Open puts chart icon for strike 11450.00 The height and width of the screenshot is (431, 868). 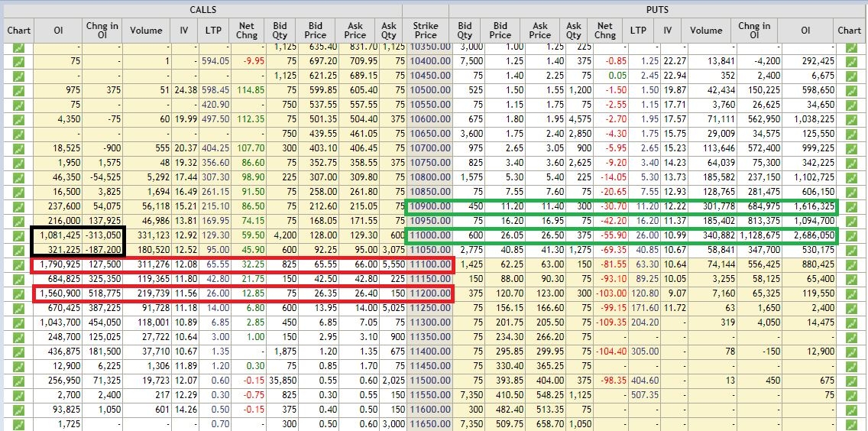(851, 366)
